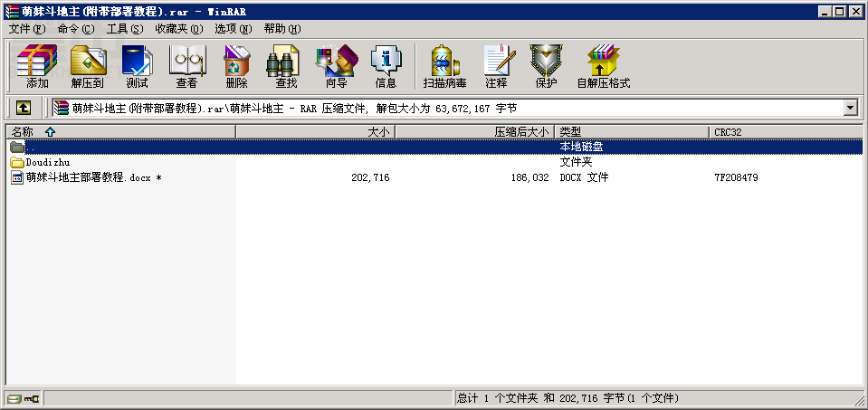868x410 pixels.
Task: Open the Help (帮助) menu
Action: pos(281,29)
